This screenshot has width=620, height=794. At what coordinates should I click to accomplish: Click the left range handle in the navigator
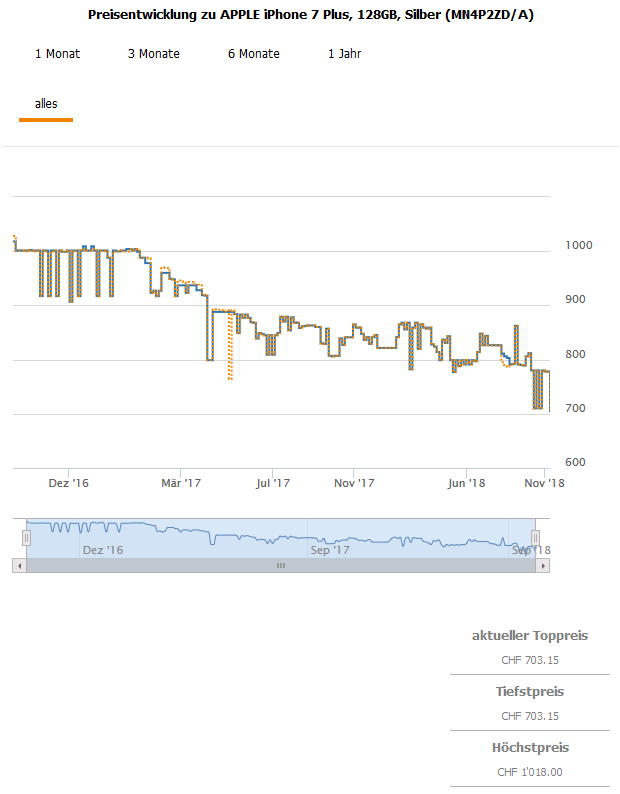pyautogui.click(x=27, y=538)
